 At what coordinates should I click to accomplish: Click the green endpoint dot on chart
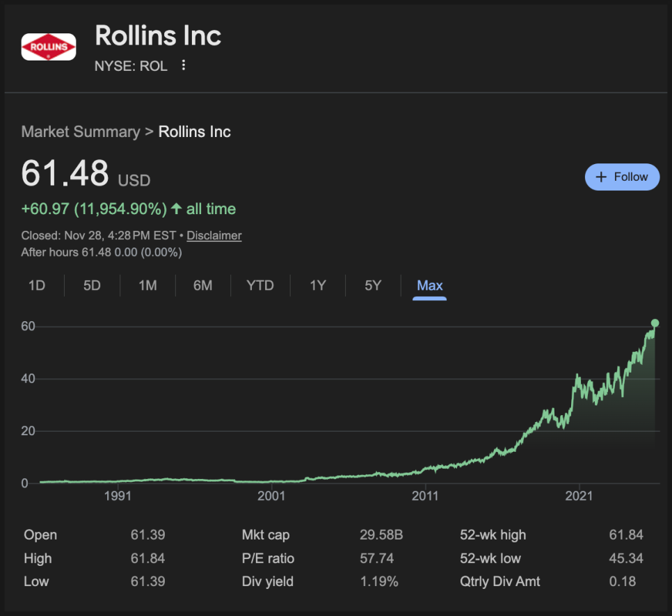[655, 323]
